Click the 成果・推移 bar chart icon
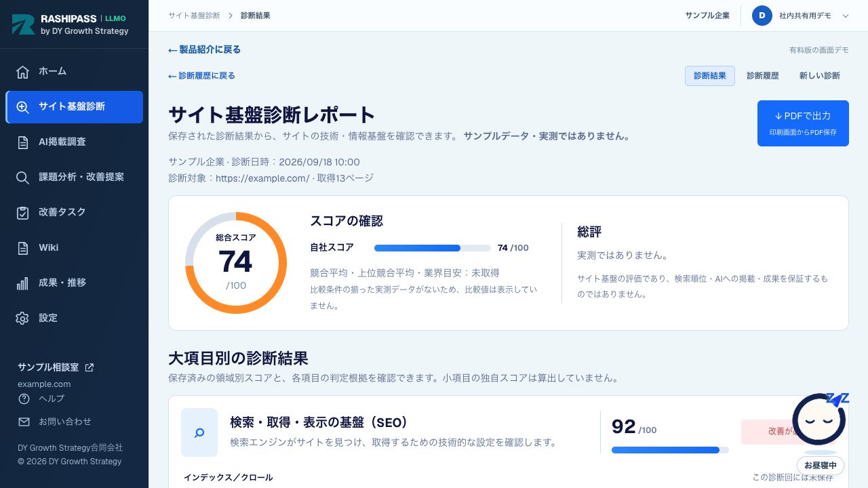The width and height of the screenshot is (868, 488). coord(22,283)
